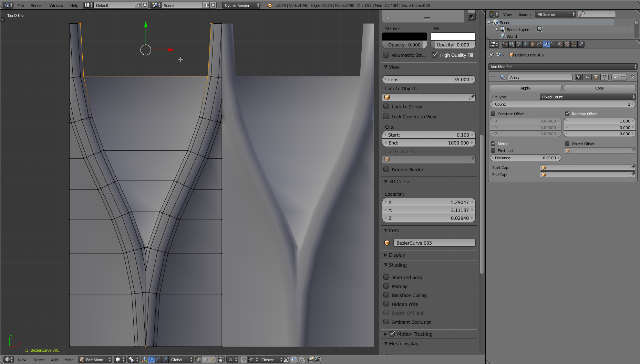Viewport: 640px width, 364px height.
Task: Uncheck the Relative Offset option
Action: tap(567, 114)
